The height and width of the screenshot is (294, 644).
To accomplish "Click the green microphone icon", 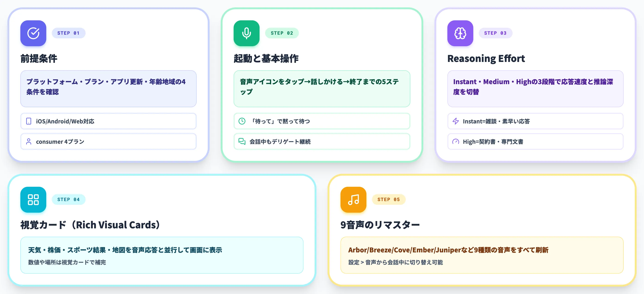I will click(247, 33).
